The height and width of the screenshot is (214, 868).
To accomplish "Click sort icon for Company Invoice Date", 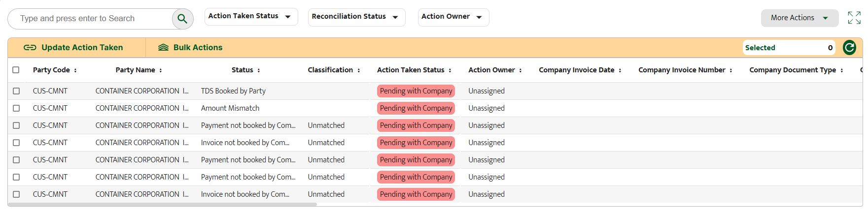I will click(620, 70).
